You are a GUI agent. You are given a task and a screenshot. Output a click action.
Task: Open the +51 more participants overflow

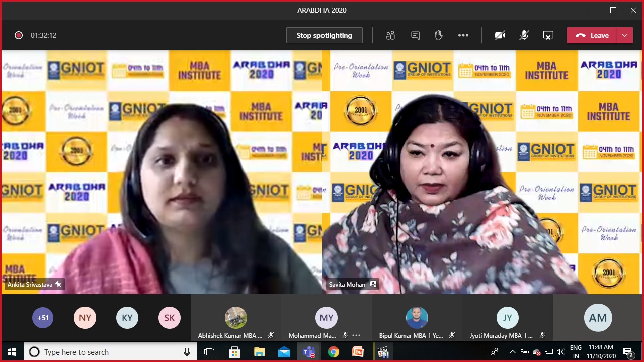click(43, 318)
